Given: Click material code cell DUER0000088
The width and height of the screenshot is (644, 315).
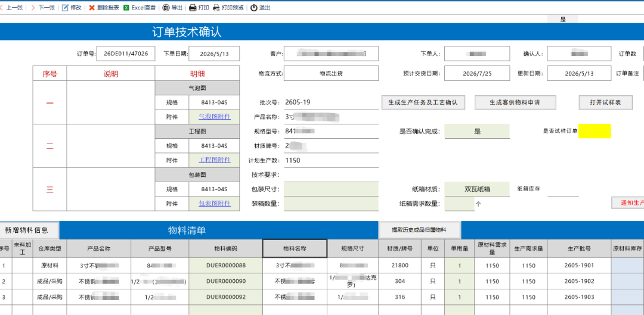Looking at the screenshot, I should tap(226, 266).
